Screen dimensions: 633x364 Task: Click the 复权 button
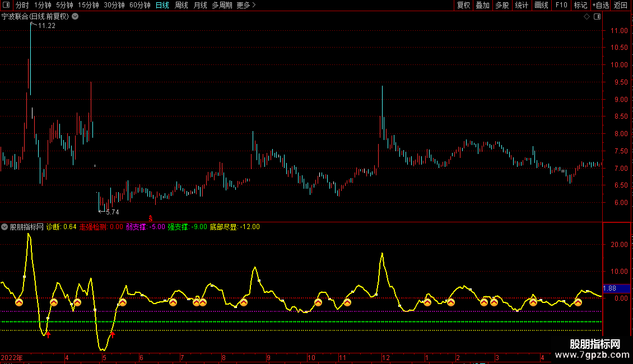(x=463, y=5)
